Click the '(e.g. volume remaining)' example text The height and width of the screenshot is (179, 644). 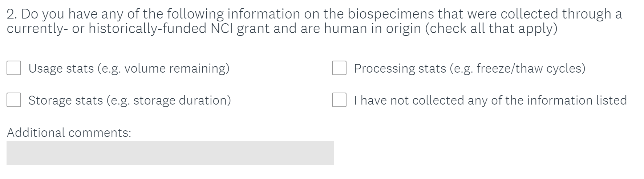pos(163,68)
